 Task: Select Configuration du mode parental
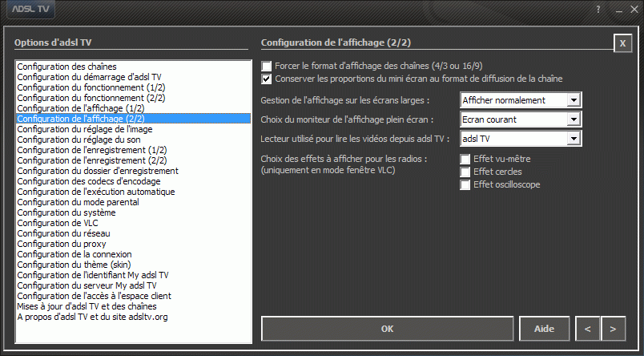pos(134,202)
